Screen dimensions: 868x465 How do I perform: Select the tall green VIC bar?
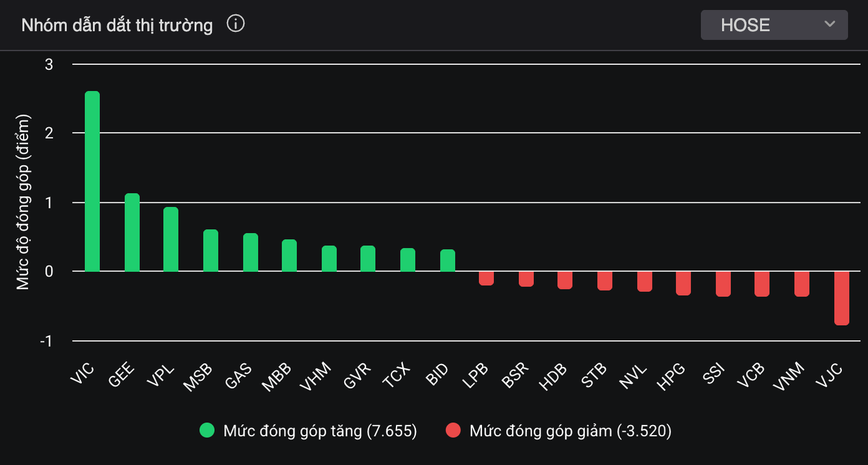pos(92,182)
